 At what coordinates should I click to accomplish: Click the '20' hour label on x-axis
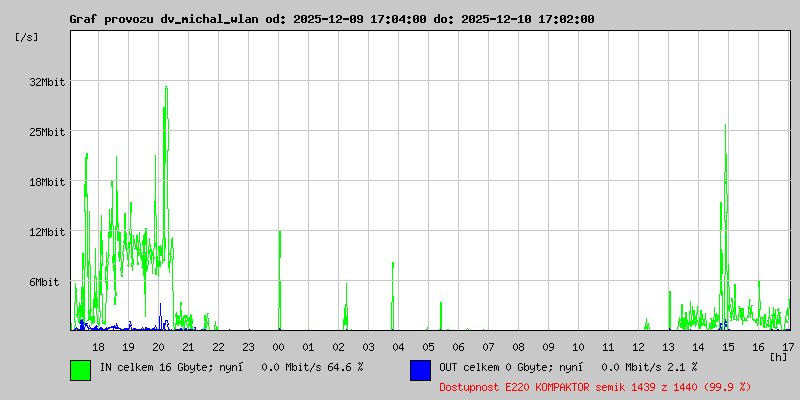click(x=158, y=347)
